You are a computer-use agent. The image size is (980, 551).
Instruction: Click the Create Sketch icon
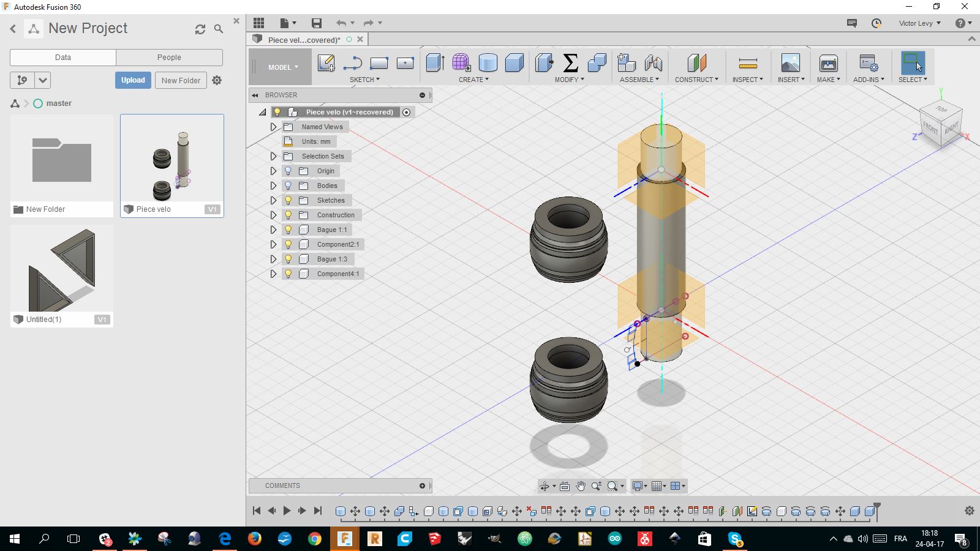[x=326, y=63]
